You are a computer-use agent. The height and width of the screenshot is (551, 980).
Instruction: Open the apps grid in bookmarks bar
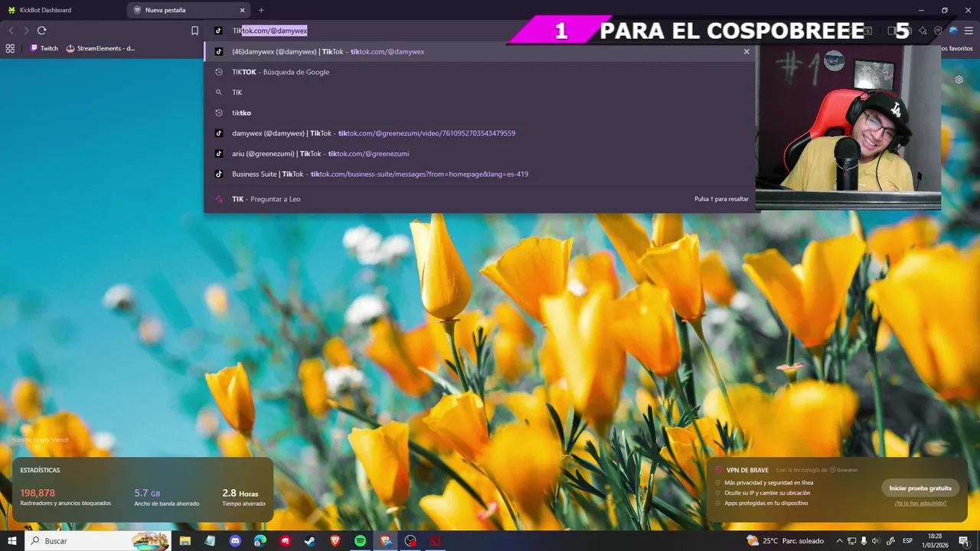10,48
